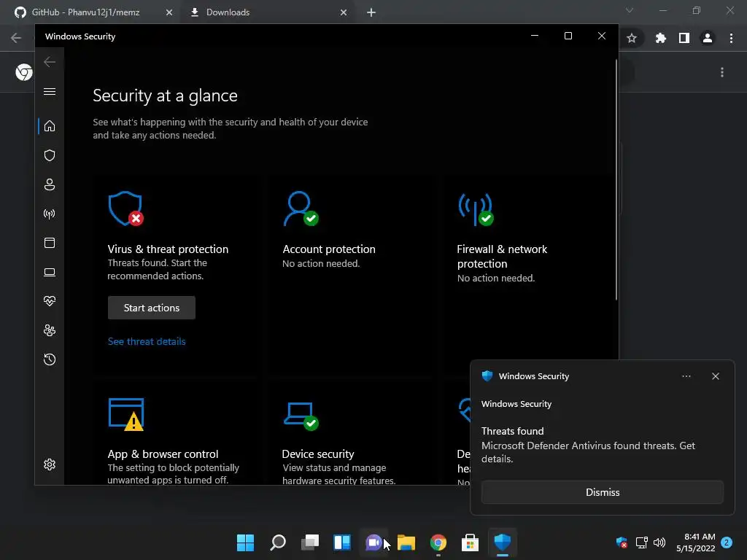Open Google Chrome from taskbar
This screenshot has height=560, width=747.
pos(438,542)
